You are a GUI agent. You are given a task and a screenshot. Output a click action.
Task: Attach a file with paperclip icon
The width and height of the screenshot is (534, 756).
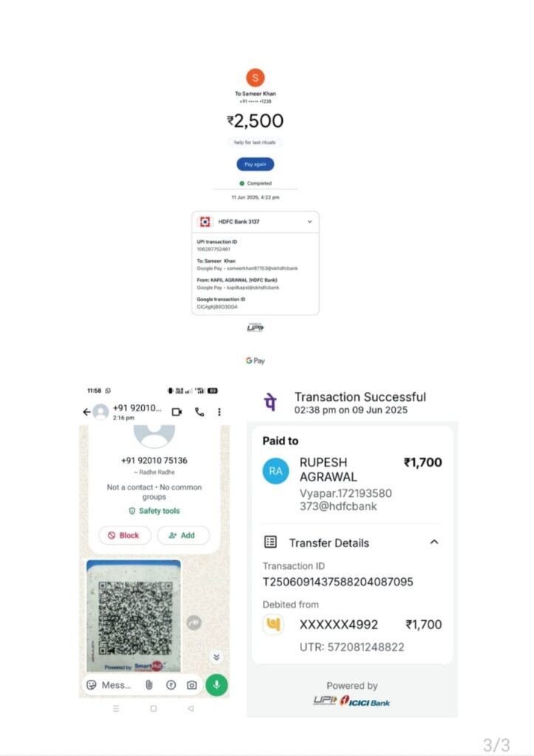pos(149,684)
